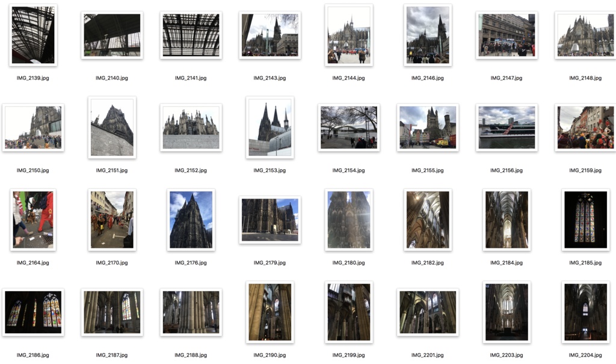Image resolution: width=616 pixels, height=364 pixels.
Task: Click the file name IMG_2180.jpg
Action: point(349,263)
